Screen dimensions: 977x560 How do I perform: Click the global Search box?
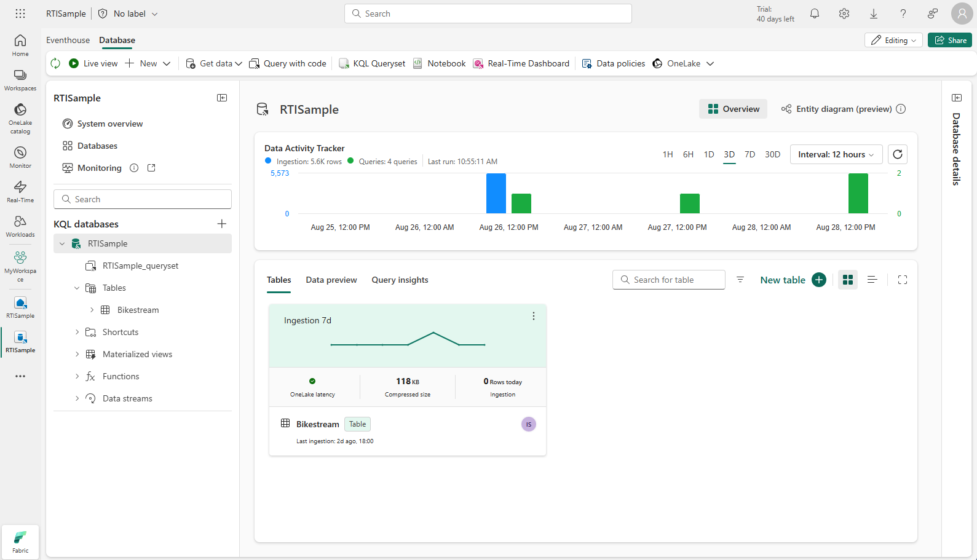tap(488, 14)
